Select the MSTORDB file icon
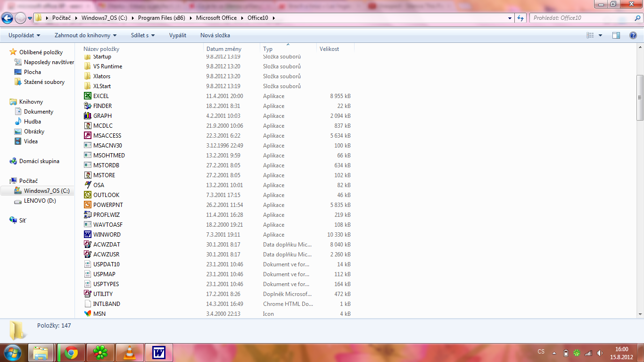 click(87, 165)
